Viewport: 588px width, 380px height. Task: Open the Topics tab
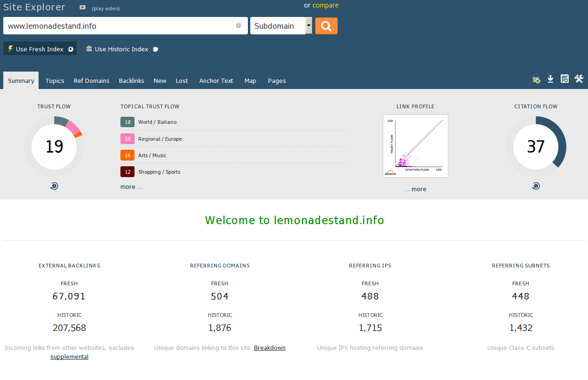tap(55, 81)
